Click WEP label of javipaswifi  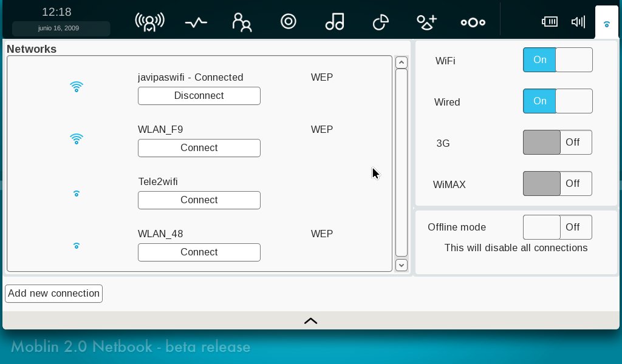click(x=322, y=77)
